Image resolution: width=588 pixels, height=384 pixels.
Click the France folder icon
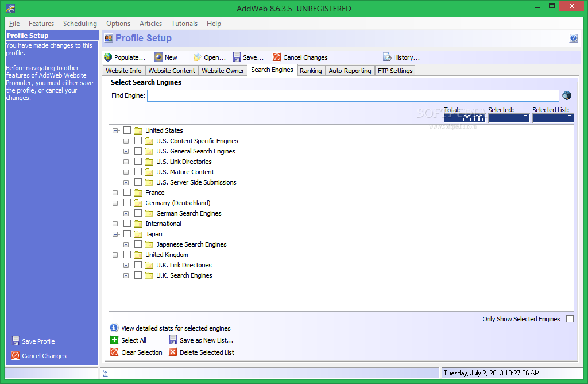138,193
